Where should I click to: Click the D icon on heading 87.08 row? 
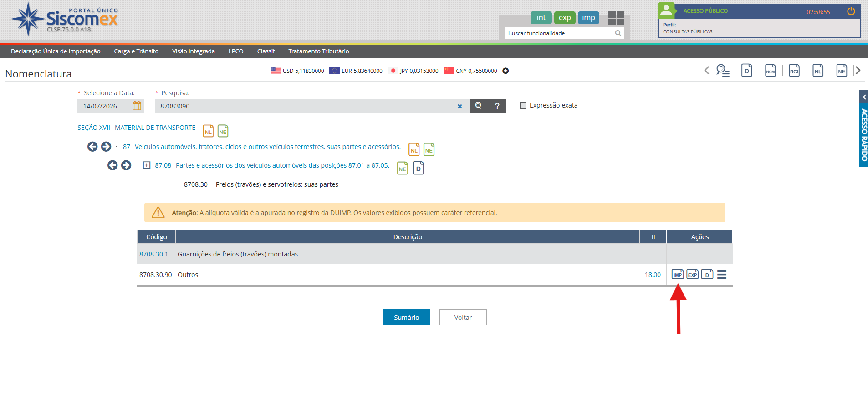click(418, 168)
